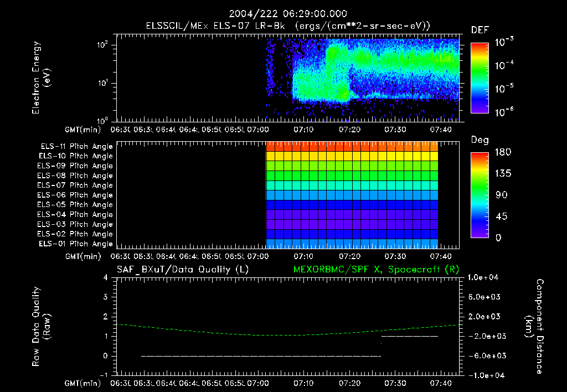This screenshot has width=567, height=392.
Task: Click the 3 tick on Raw Data Quality axis
Action: click(106, 297)
